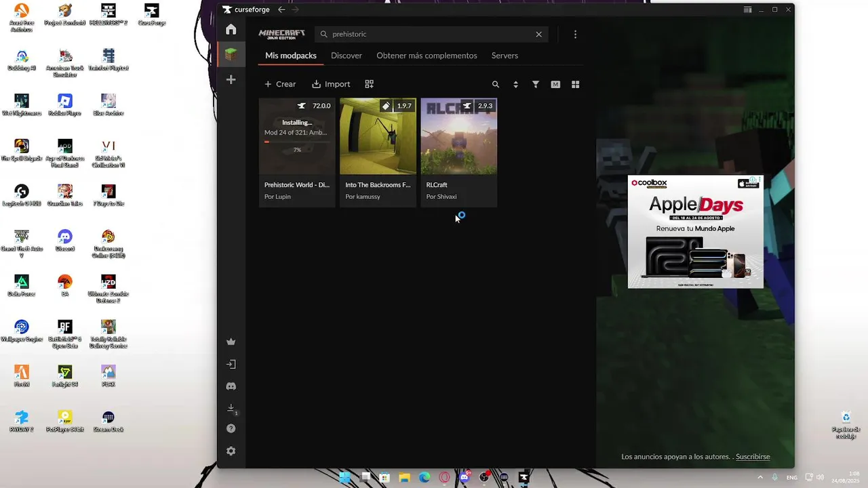This screenshot has height=488, width=868.
Task: Add a new game with the plus icon
Action: click(231, 80)
